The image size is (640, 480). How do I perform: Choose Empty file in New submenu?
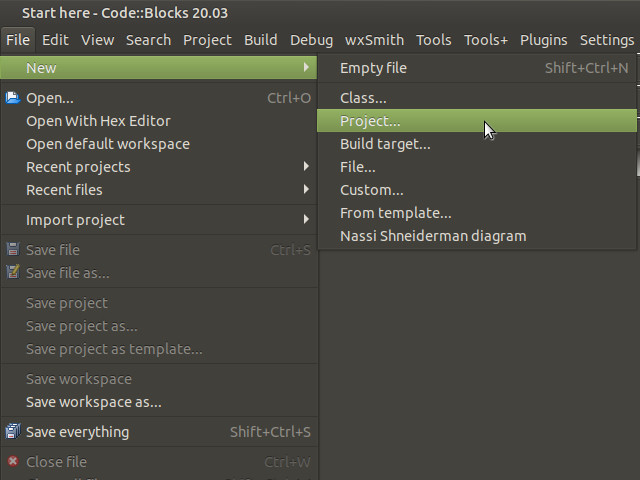[373, 68]
